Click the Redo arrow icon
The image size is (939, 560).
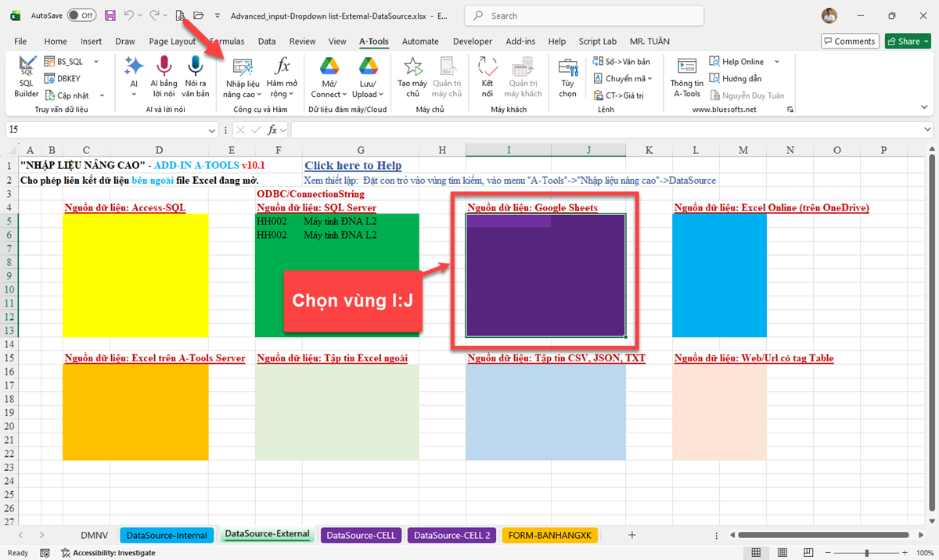[154, 15]
